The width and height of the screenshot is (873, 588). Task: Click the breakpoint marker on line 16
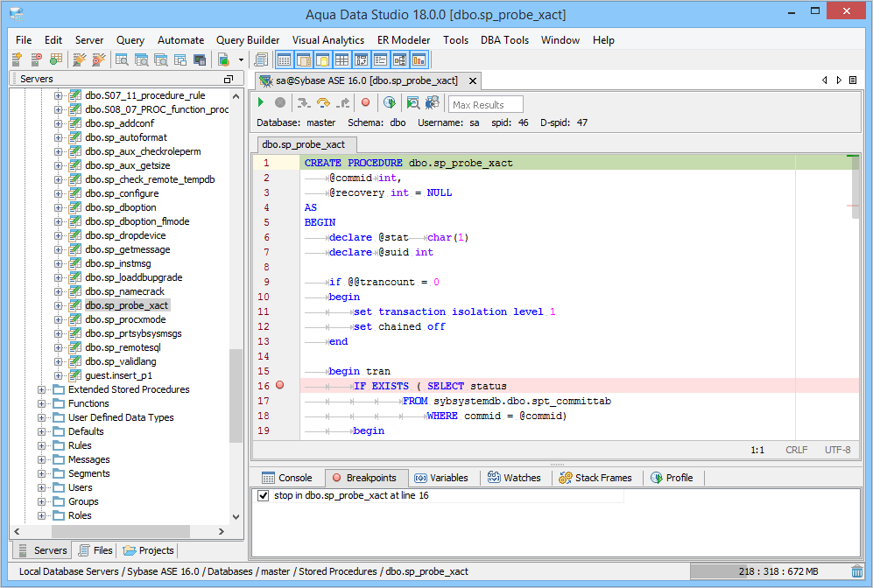[x=280, y=385]
